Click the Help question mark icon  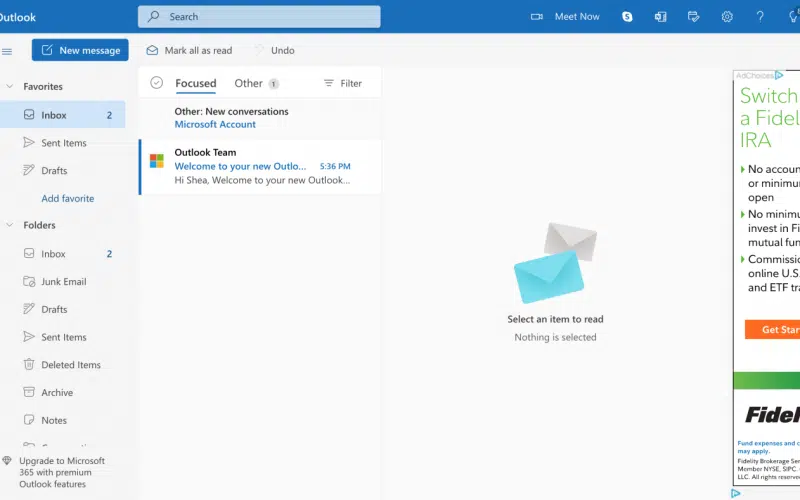tap(760, 16)
